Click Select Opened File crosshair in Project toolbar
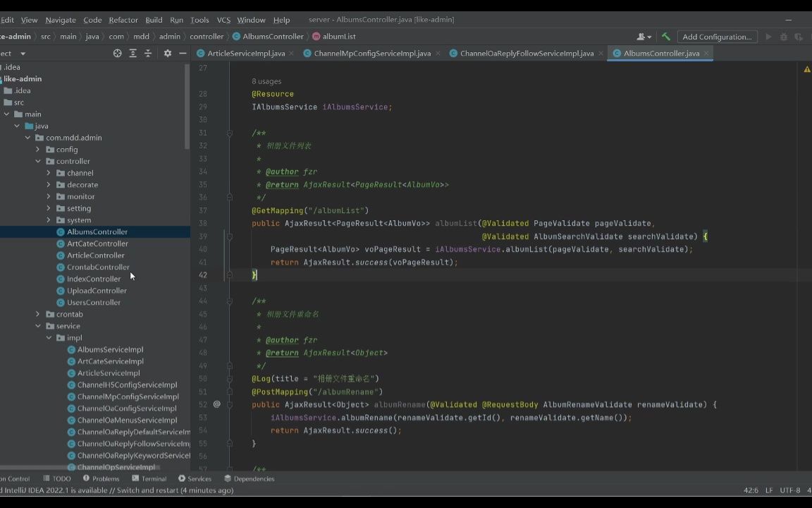This screenshot has height=508, width=812. 117,53
